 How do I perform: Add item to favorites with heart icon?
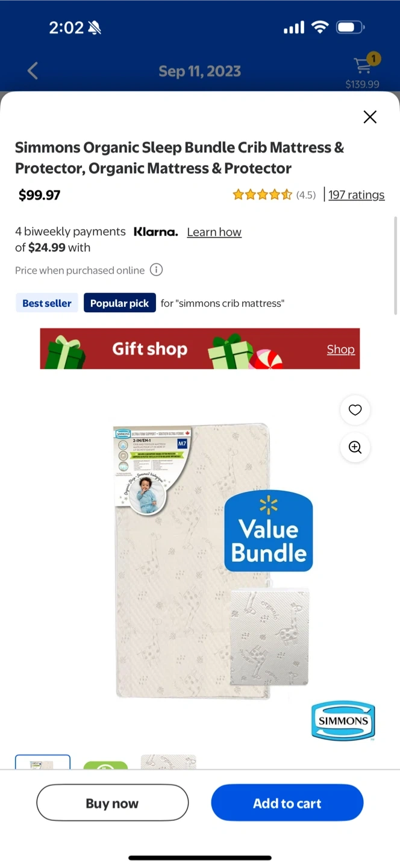click(x=355, y=410)
